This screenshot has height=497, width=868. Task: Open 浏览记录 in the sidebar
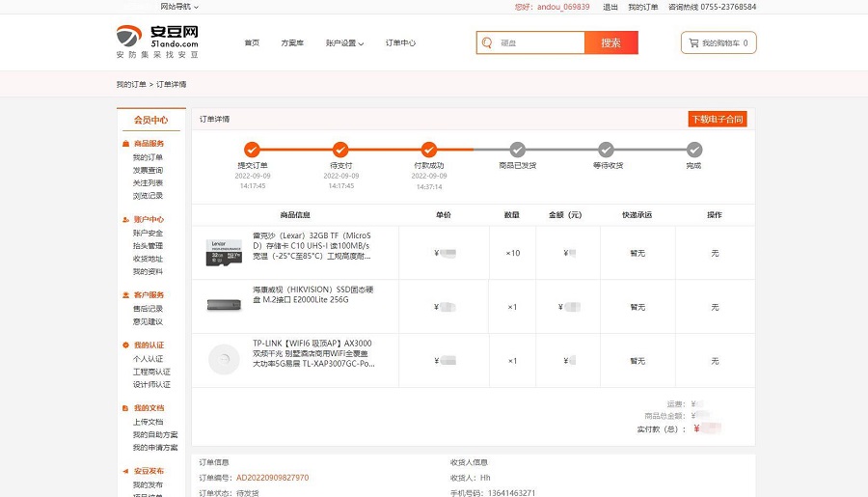click(148, 196)
